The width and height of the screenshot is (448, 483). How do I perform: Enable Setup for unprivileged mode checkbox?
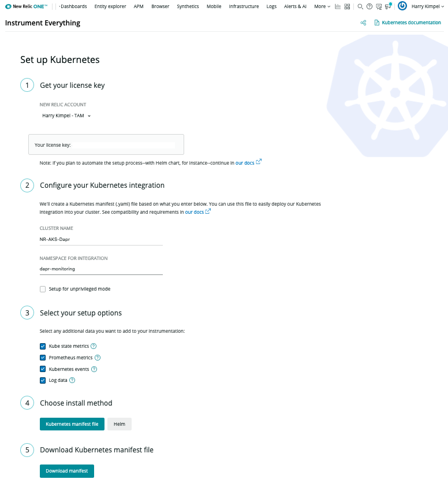pos(43,289)
